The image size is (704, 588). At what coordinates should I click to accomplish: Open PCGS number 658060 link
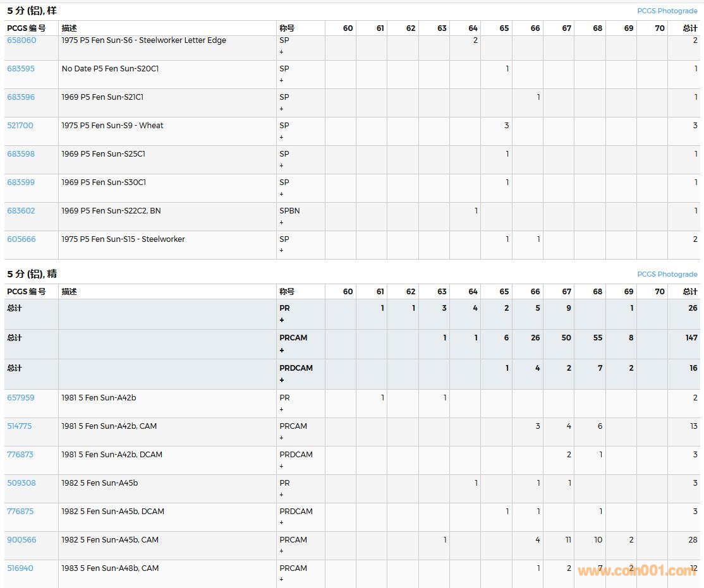click(21, 40)
